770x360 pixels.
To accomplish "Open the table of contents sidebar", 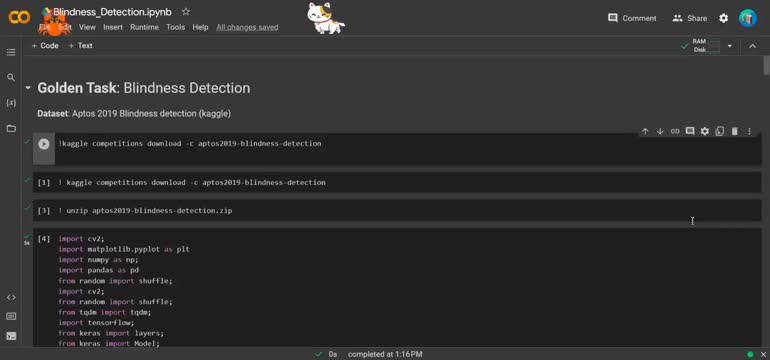I will (11, 52).
